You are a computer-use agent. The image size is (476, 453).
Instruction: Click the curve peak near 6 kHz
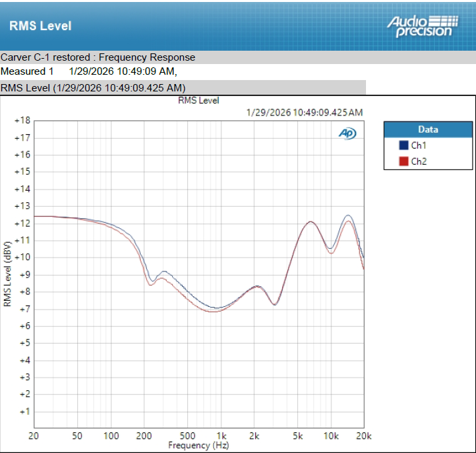coord(310,221)
